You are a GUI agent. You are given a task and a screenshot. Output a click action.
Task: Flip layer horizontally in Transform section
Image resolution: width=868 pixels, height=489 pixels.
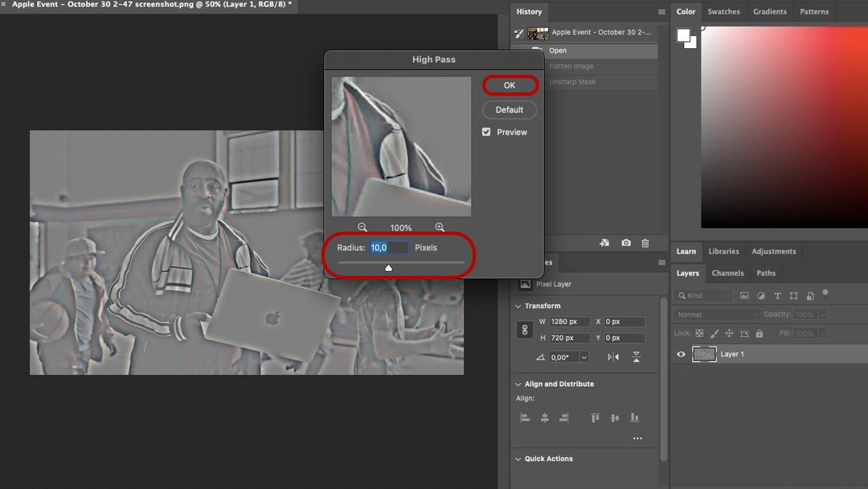click(613, 357)
